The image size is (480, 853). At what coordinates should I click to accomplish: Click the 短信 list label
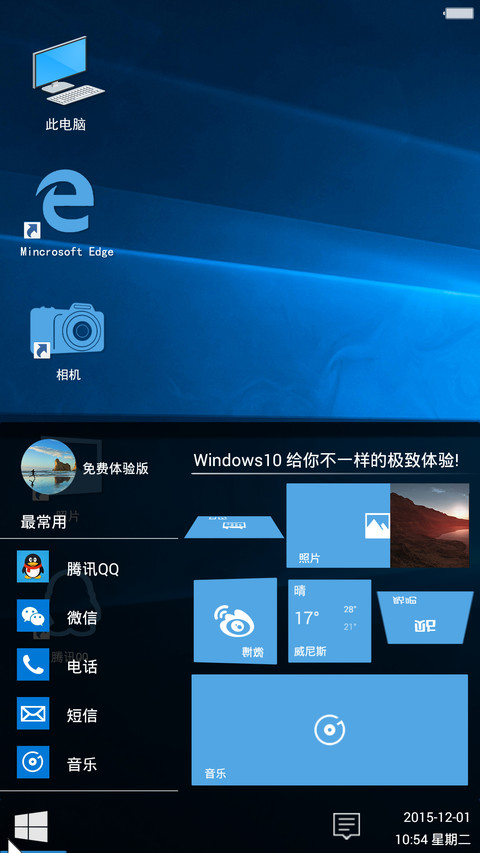[x=82, y=715]
